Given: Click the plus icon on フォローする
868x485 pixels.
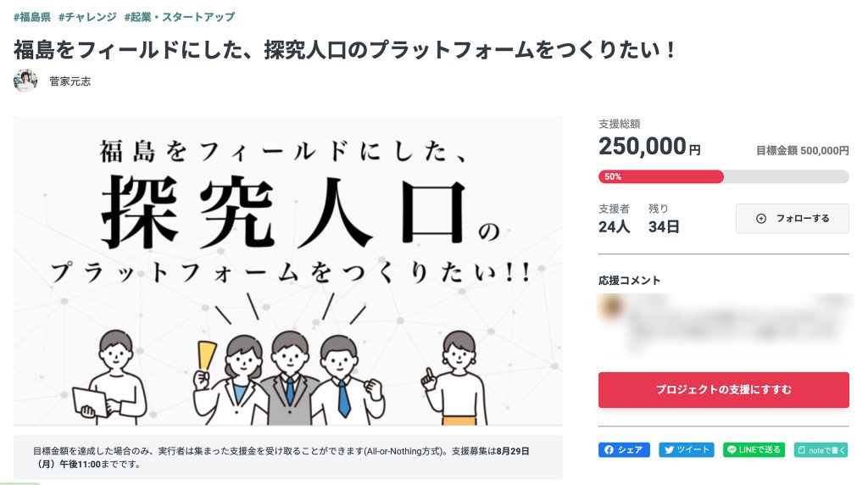Looking at the screenshot, I should pos(761,219).
